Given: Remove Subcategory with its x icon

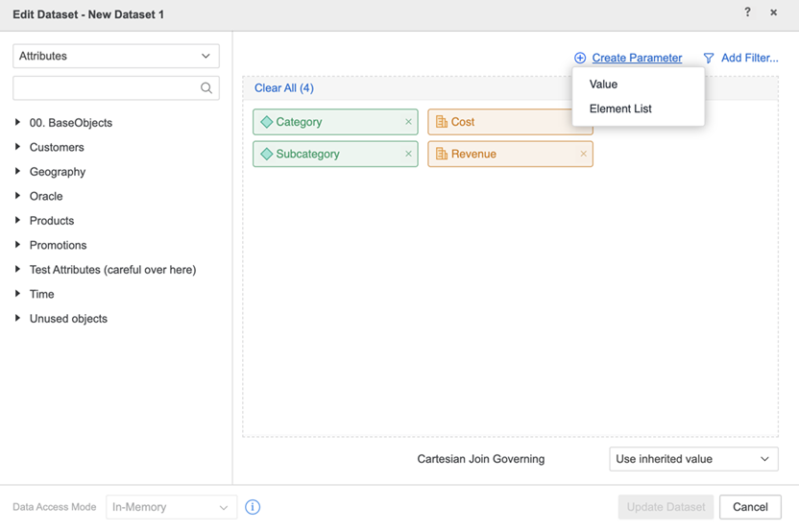Looking at the screenshot, I should pyautogui.click(x=408, y=154).
